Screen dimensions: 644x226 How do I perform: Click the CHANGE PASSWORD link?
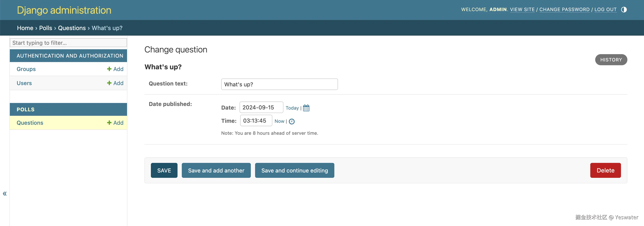click(564, 10)
